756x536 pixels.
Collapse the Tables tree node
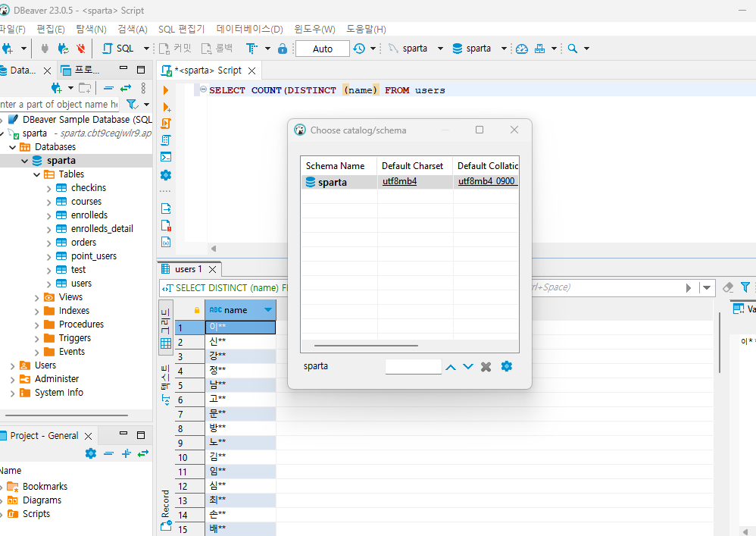click(36, 174)
